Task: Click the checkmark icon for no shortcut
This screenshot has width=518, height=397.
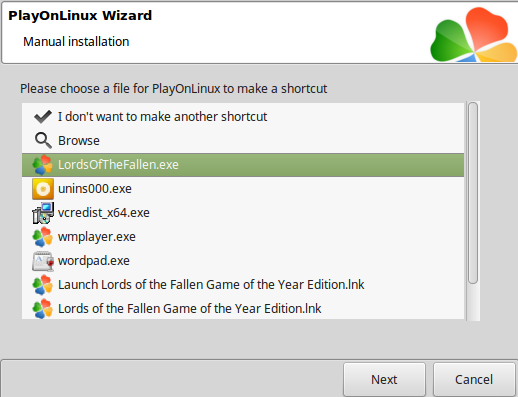Action: (43, 117)
